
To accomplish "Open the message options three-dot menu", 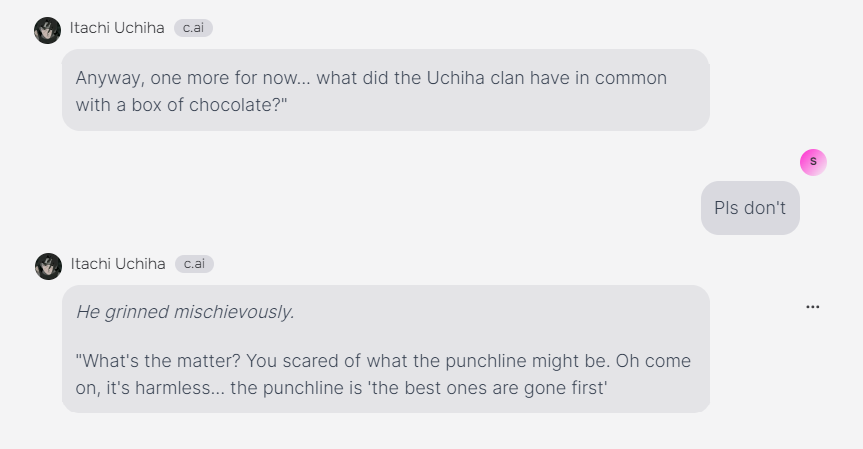I will point(812,307).
